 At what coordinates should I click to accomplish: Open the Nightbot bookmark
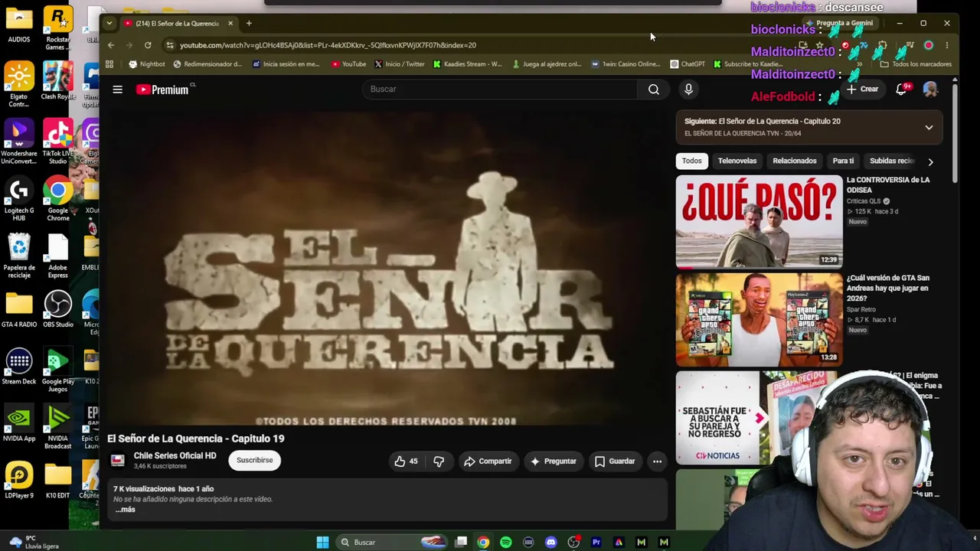[x=147, y=64]
